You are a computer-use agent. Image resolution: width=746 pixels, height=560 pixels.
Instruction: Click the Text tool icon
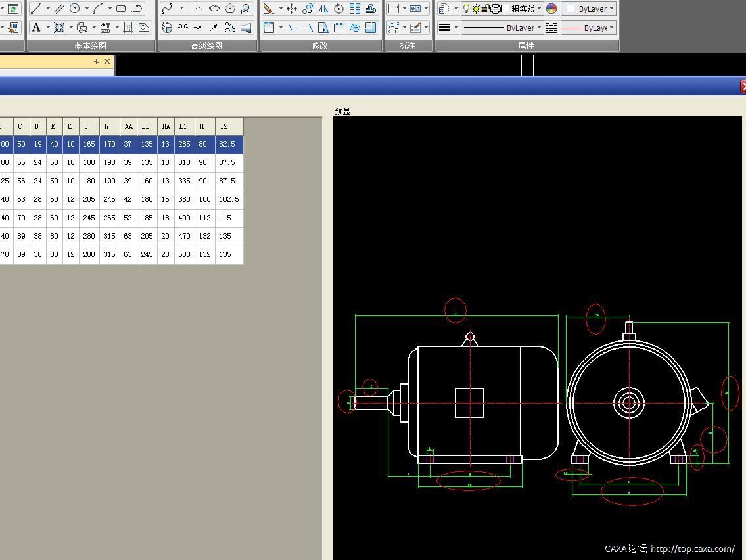(x=36, y=28)
